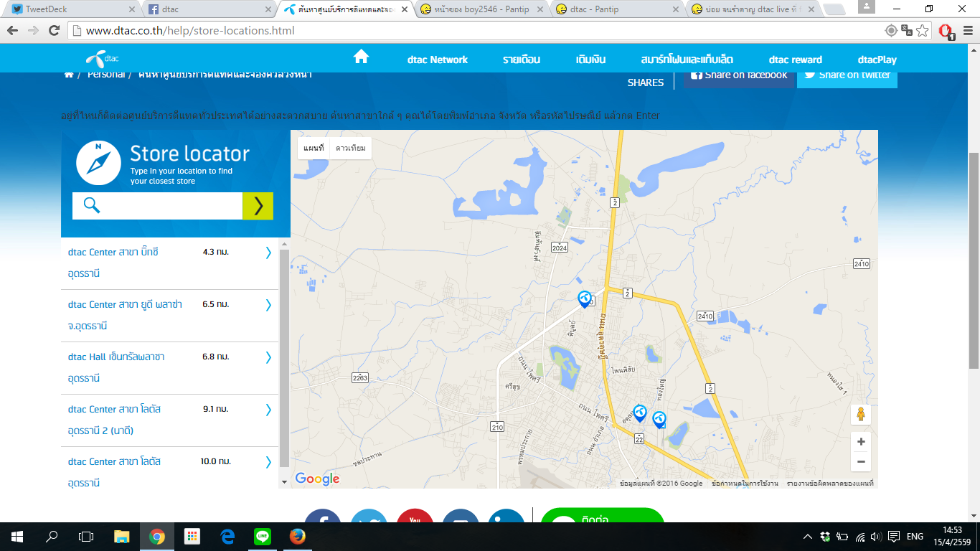Expand the dtac Center ยูดี พลาซ่า chevron
Screen dimensions: 980x551
[x=268, y=305]
